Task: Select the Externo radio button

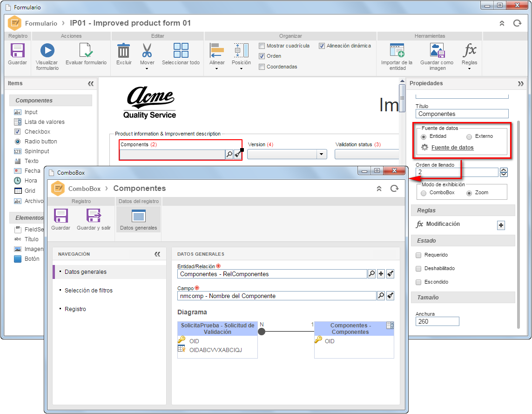Action: pos(469,137)
